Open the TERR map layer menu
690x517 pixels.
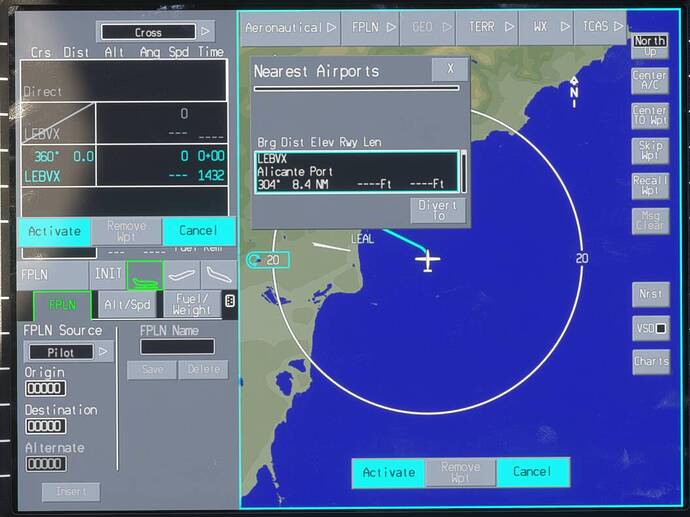point(488,28)
